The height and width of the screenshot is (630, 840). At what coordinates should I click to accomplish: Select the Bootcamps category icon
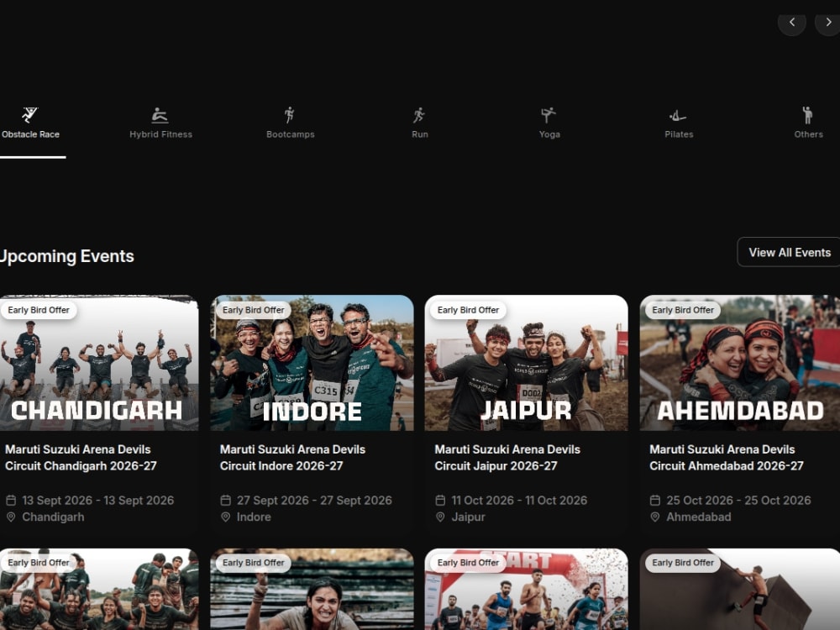coord(290,114)
